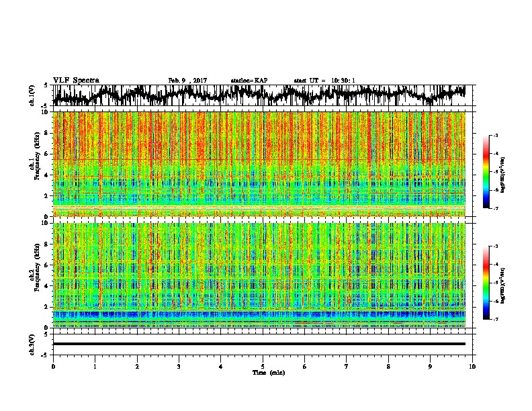532x411 pixels.
Task: Click the ch.1 colorbar log(PSD) unit label
Action: 502,175
